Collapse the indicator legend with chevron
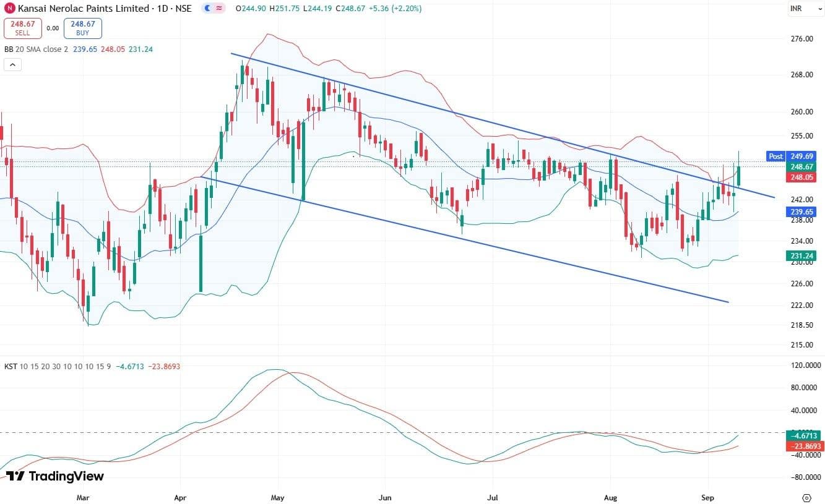 coord(12,64)
